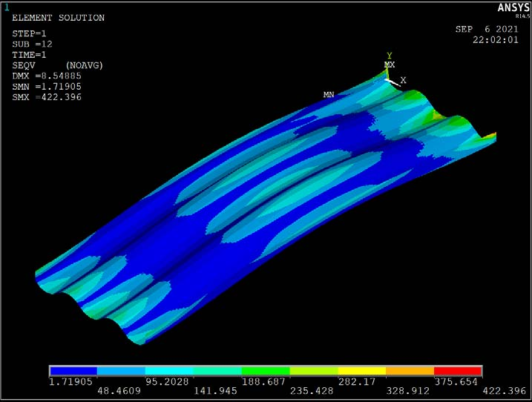
Task: Click the window number 1 indicator
Action: click(x=7, y=7)
